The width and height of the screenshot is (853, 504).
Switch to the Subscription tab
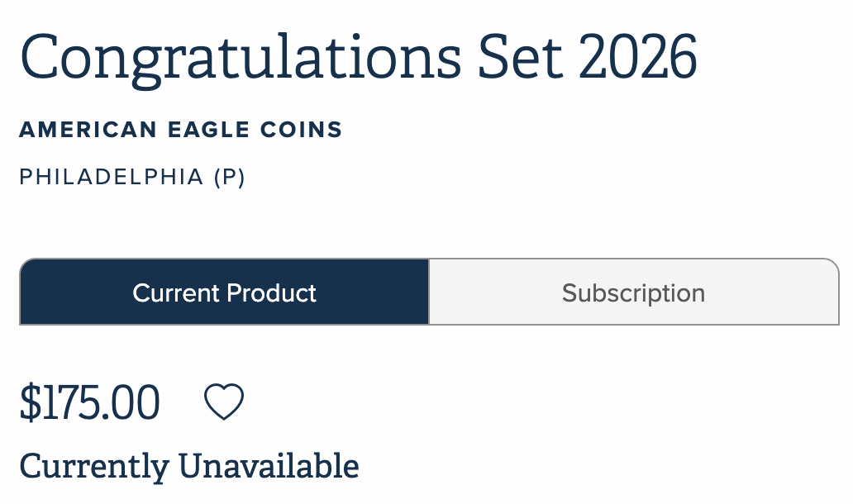click(x=634, y=292)
